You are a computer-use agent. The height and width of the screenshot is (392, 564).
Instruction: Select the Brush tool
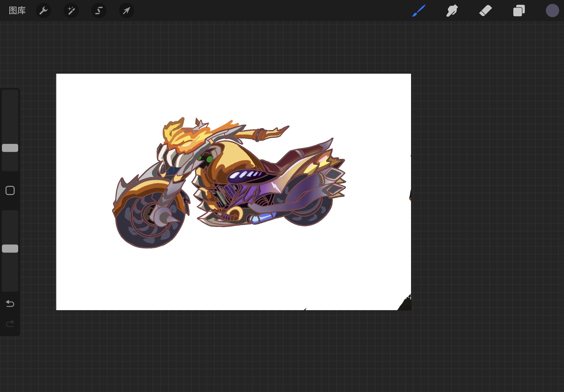pos(419,11)
